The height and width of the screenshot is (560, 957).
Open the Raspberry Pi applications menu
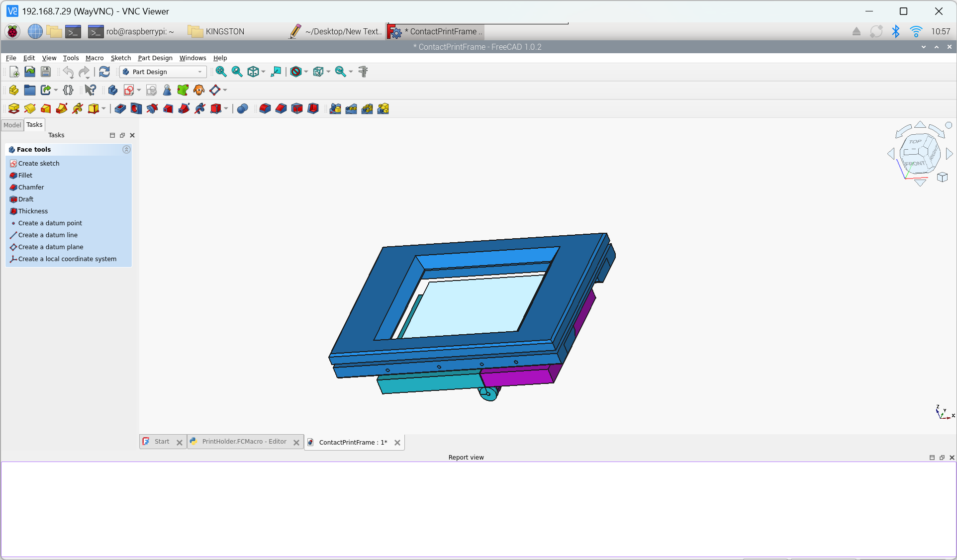tap(12, 31)
